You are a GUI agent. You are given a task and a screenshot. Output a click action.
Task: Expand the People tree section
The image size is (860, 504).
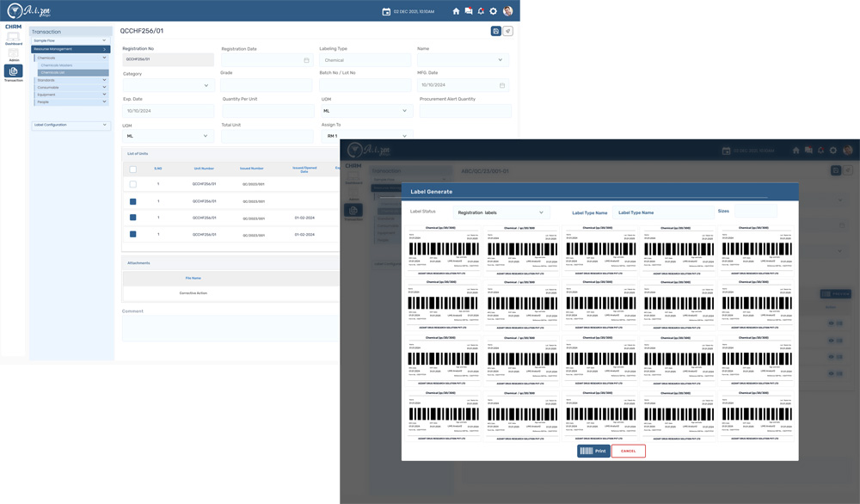coord(71,101)
